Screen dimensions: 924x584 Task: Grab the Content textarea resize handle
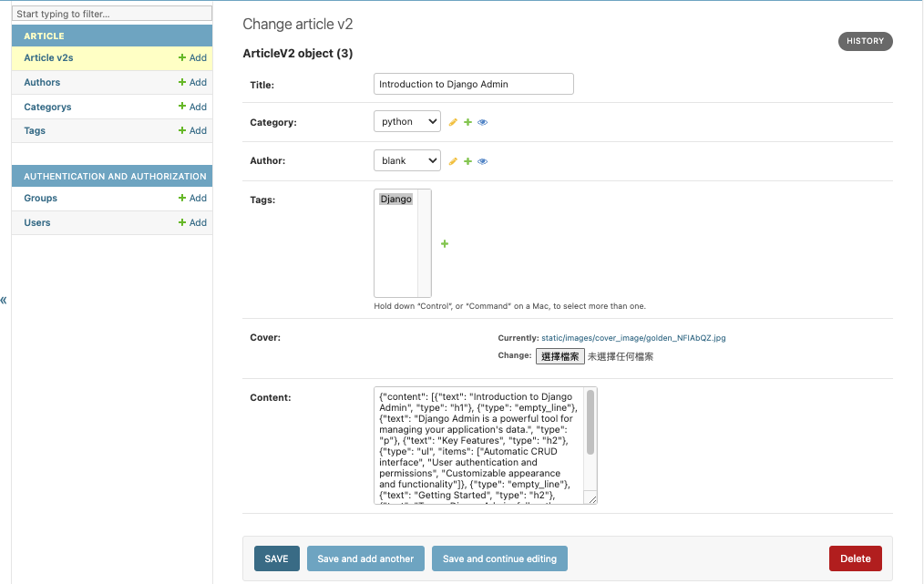pos(592,499)
